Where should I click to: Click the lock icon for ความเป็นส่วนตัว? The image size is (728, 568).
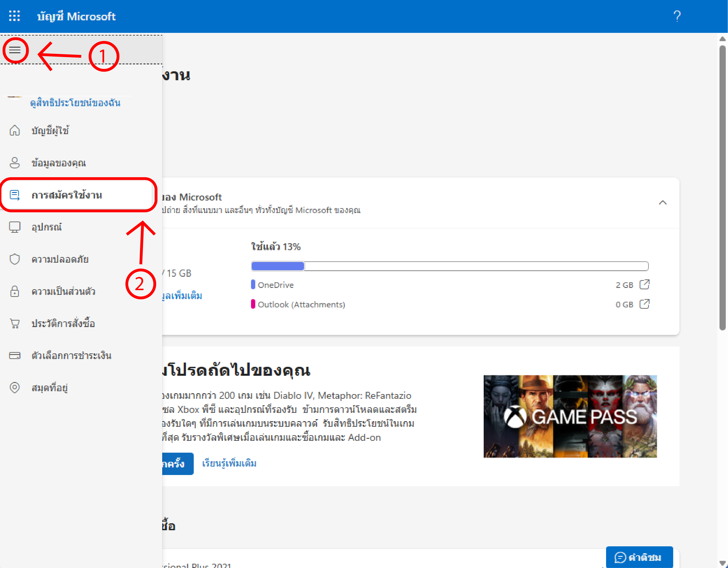(x=15, y=291)
